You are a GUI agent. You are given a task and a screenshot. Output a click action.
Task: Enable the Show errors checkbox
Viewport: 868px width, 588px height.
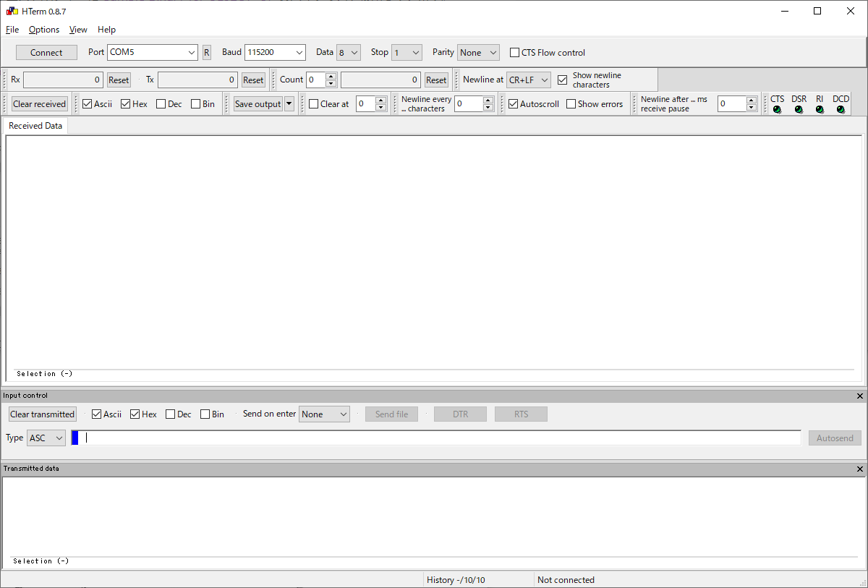[x=571, y=104]
